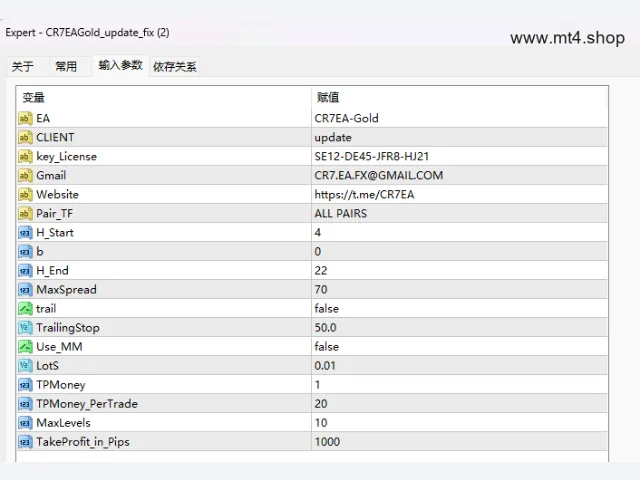This screenshot has width=640, height=480.
Task: Click the string icon beside Website
Action: click(x=25, y=195)
